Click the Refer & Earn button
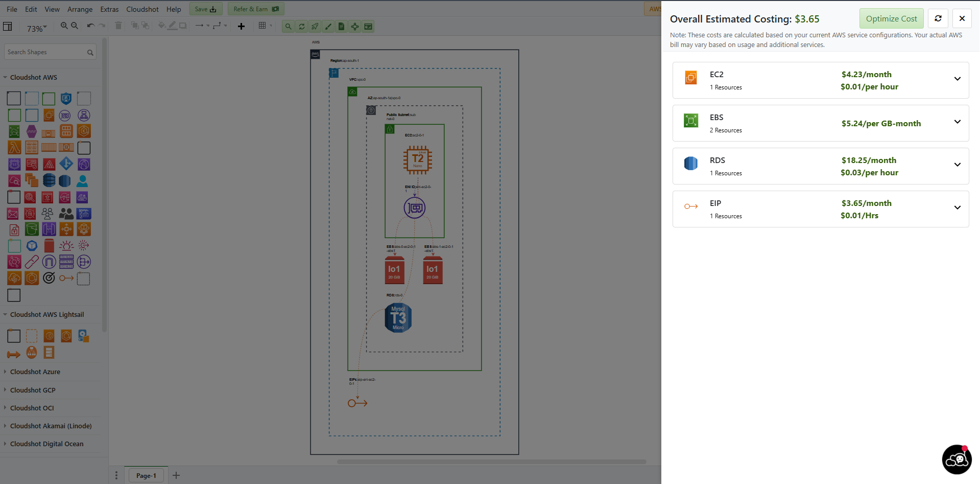This screenshot has width=980, height=484. click(256, 9)
